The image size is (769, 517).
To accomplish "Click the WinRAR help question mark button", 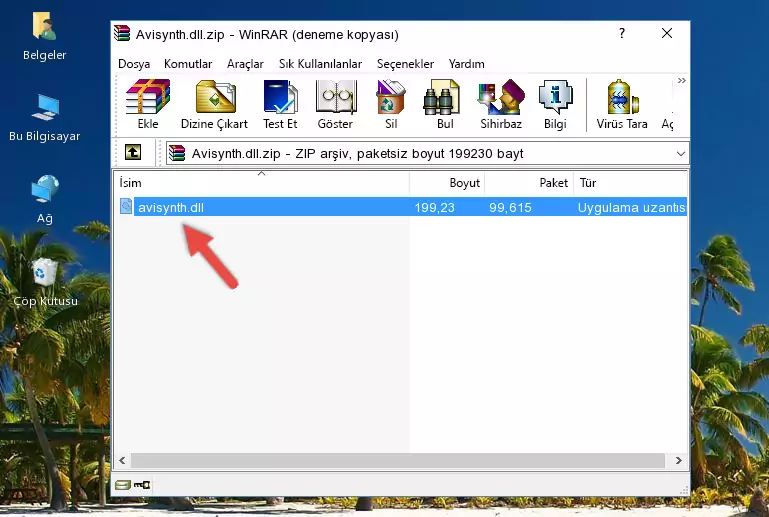I will click(622, 33).
